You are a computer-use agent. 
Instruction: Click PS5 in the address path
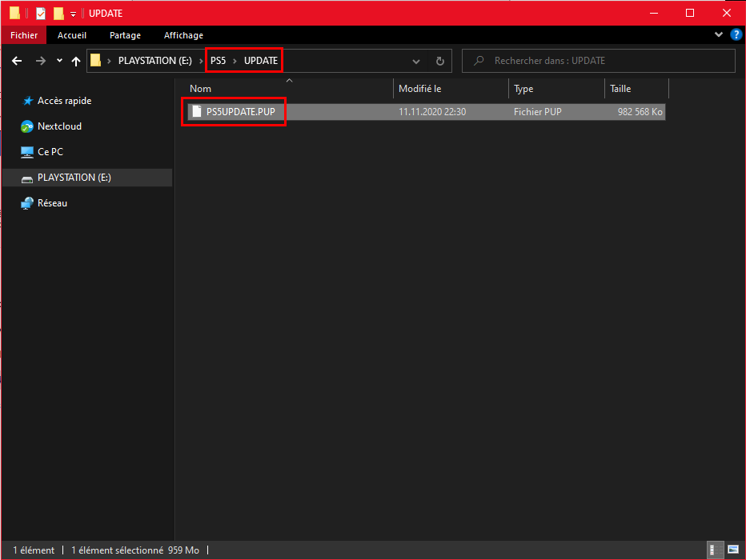point(218,61)
